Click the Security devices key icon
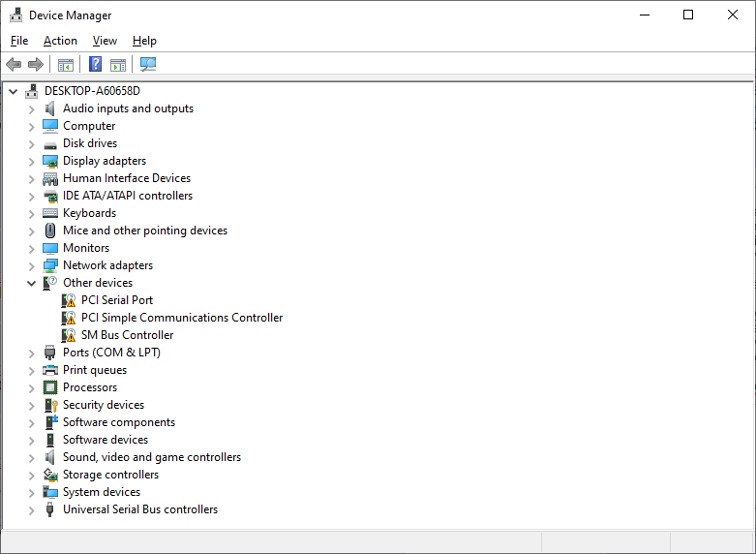 point(50,405)
